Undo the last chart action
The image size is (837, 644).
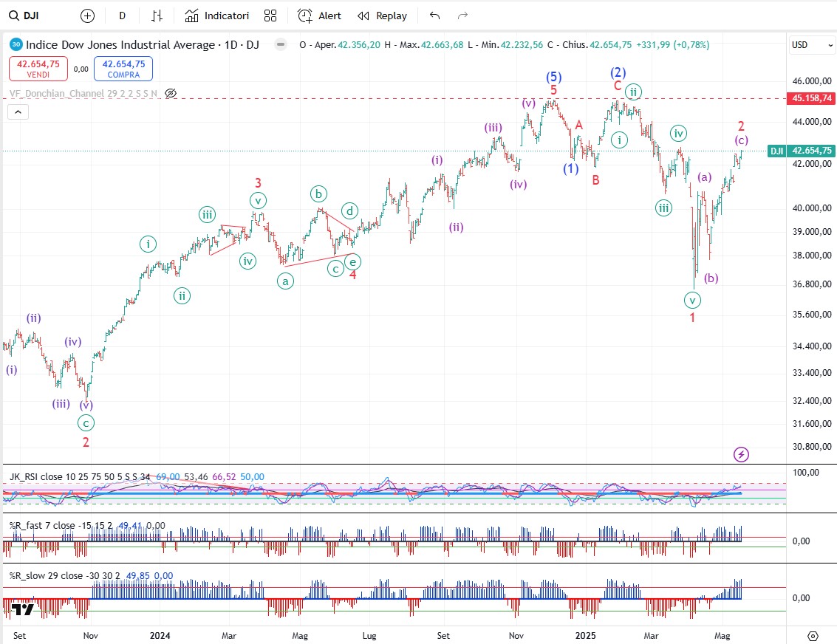pos(434,16)
